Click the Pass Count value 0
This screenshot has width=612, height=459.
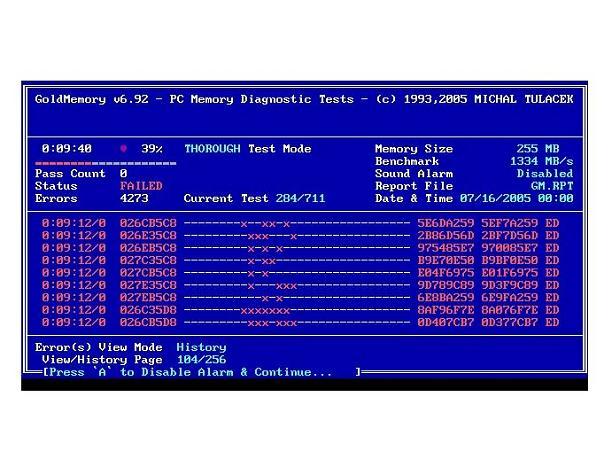point(123,173)
